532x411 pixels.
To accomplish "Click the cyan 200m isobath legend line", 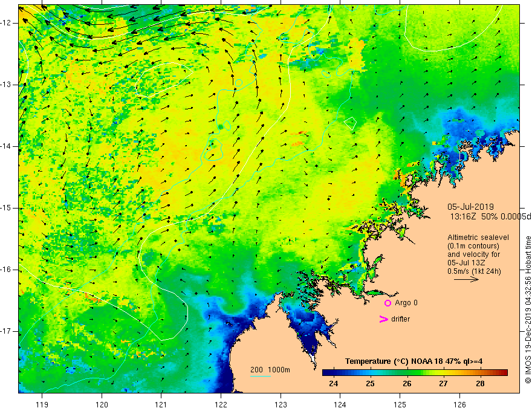I will click(x=260, y=376).
